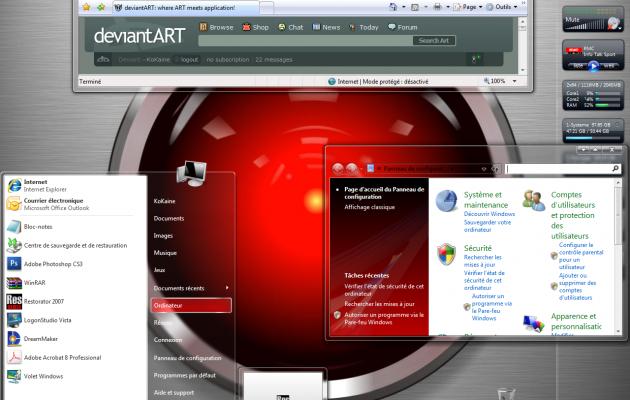The image size is (630, 400).
Task: Click the deviantART search input field
Action: point(305,40)
